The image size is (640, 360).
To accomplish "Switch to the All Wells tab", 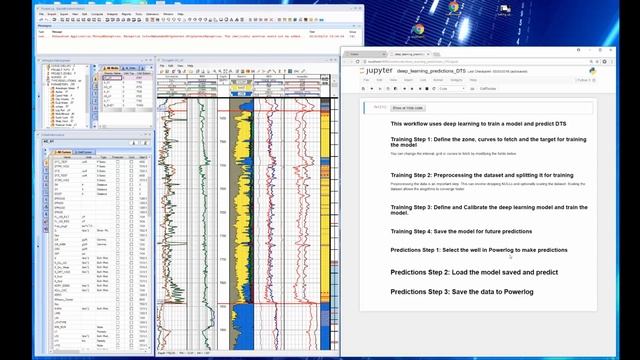I will point(110,68).
